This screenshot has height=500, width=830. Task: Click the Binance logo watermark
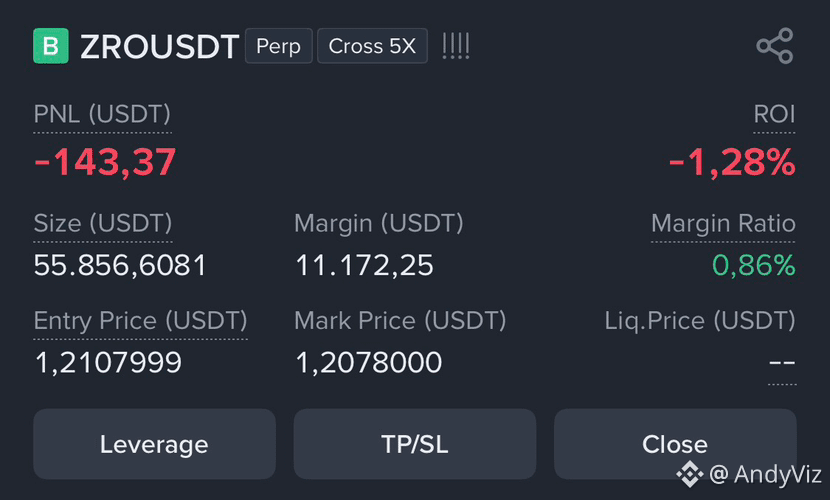tap(690, 474)
